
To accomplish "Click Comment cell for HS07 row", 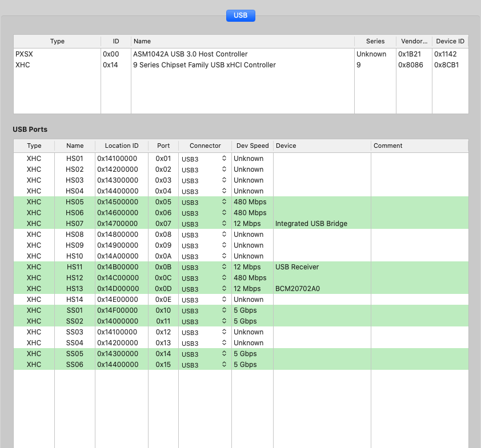I will point(420,224).
